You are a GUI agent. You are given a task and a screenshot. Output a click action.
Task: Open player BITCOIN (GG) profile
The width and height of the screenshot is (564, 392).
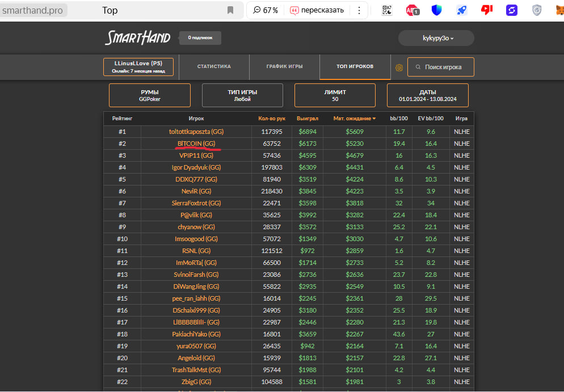pos(196,144)
